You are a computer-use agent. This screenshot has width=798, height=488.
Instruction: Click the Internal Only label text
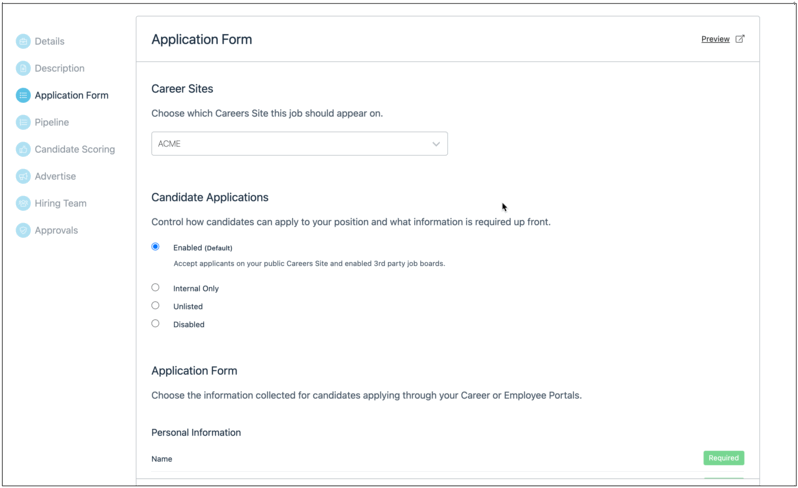196,289
